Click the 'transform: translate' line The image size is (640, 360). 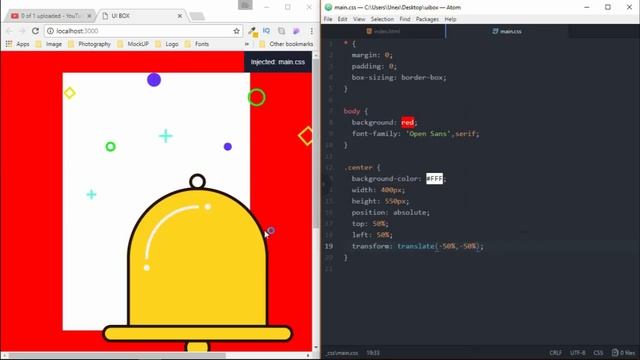(417, 246)
